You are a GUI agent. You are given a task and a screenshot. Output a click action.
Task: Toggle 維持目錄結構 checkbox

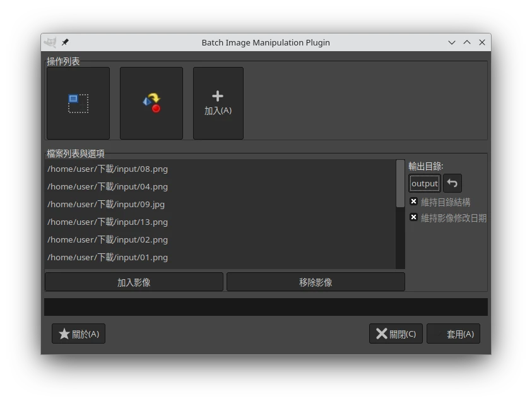414,201
